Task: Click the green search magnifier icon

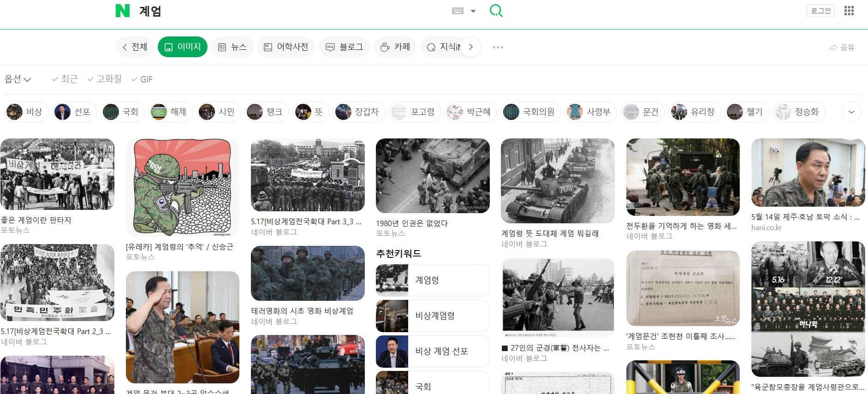Action: pos(496,11)
